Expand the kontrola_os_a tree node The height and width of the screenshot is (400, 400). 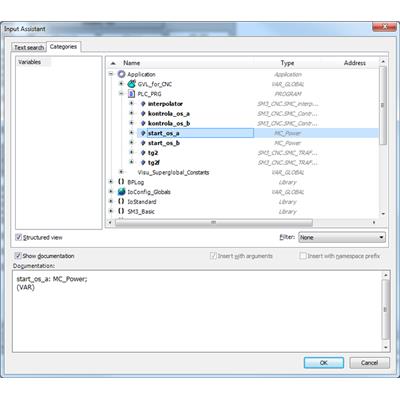click(x=132, y=113)
